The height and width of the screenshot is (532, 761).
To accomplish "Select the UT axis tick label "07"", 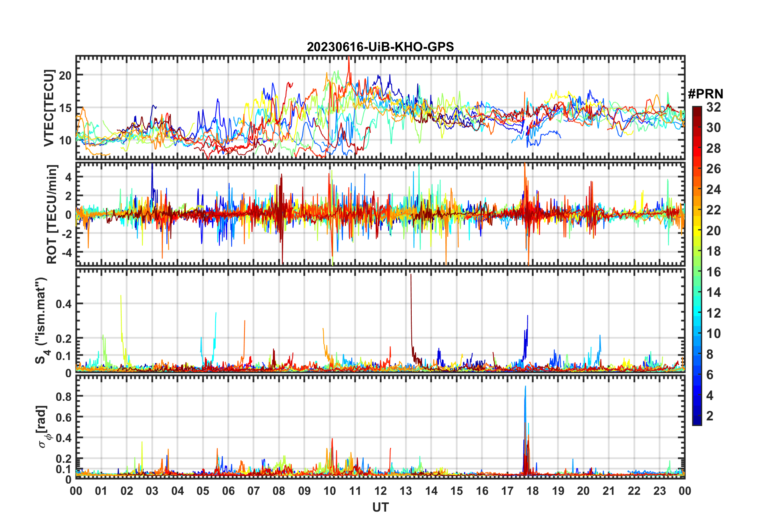I will pyautogui.click(x=254, y=491).
